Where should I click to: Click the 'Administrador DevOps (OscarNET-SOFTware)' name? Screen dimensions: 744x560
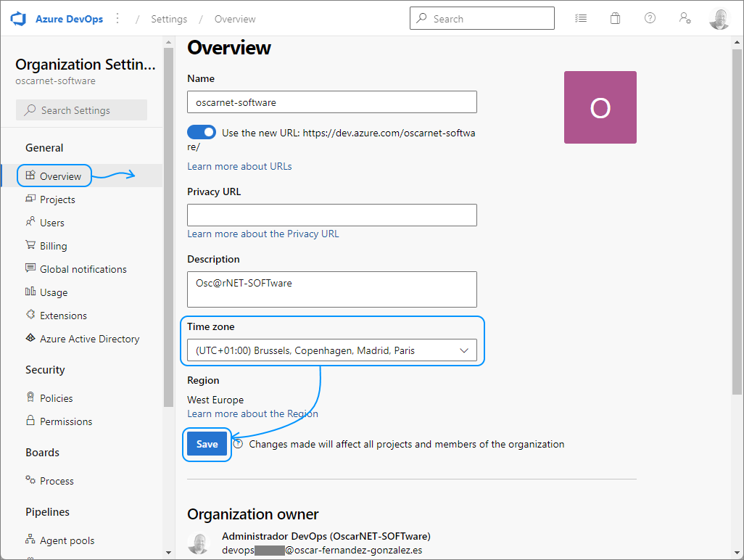[326, 536]
